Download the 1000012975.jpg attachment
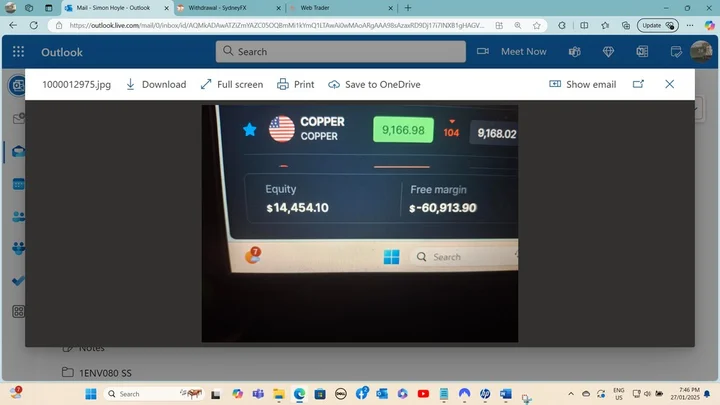Image resolution: width=720 pixels, height=405 pixels. [156, 84]
